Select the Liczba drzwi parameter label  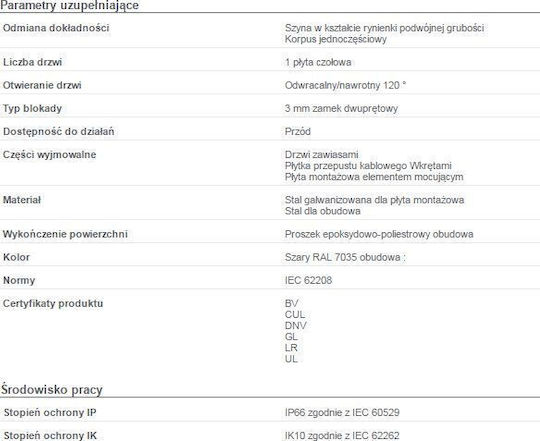pos(32,62)
